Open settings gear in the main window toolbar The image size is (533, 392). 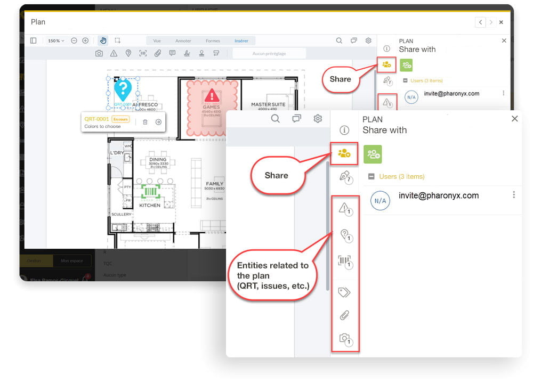click(x=368, y=40)
